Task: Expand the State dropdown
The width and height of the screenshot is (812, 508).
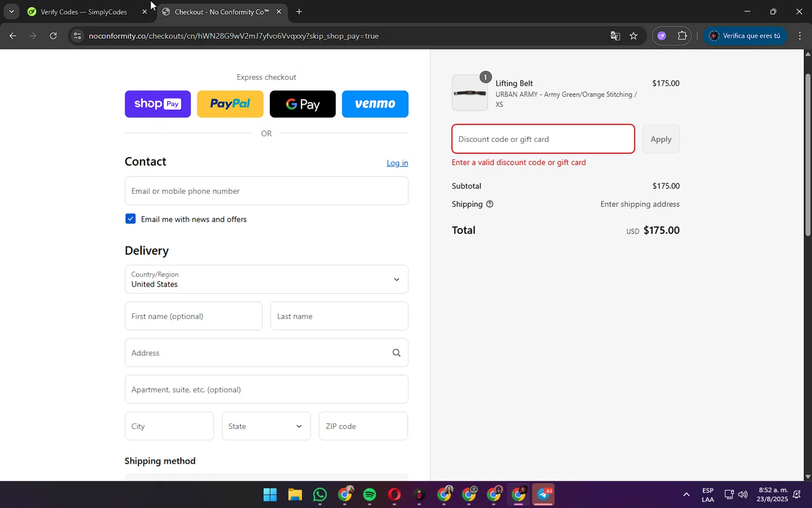Action: point(266,426)
